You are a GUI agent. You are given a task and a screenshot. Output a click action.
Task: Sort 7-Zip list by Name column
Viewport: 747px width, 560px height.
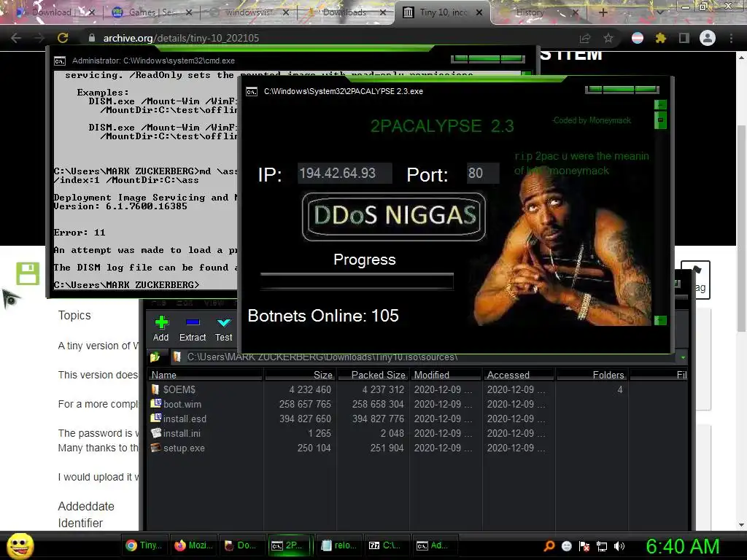click(205, 376)
